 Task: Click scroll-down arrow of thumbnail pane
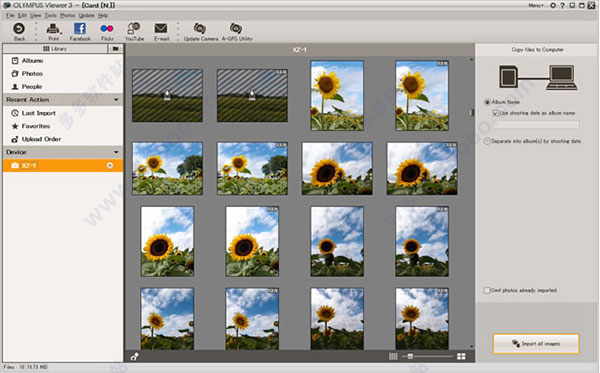[471, 347]
